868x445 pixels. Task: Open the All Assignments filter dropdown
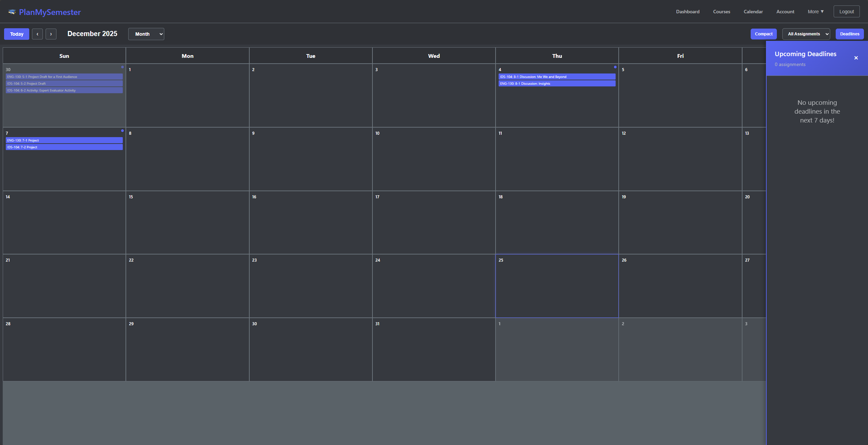tap(806, 34)
